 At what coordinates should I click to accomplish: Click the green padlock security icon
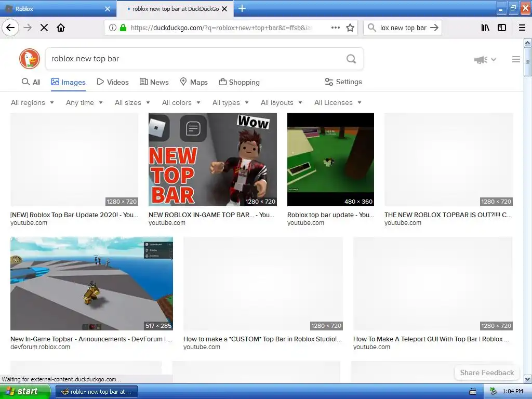123,28
